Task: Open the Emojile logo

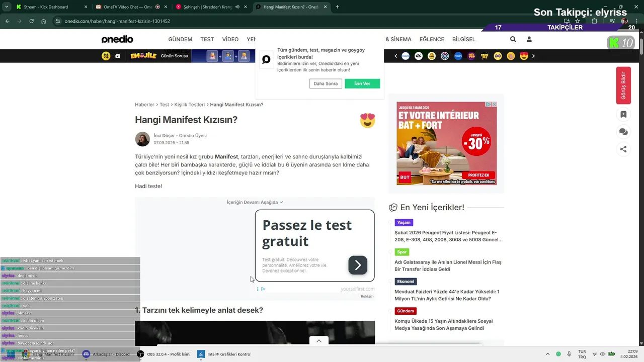Action: tap(143, 56)
